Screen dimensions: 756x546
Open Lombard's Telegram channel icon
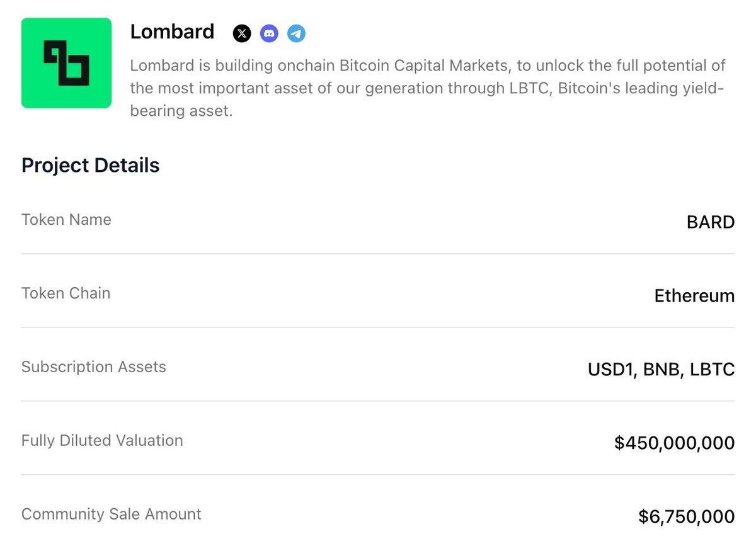[x=297, y=33]
